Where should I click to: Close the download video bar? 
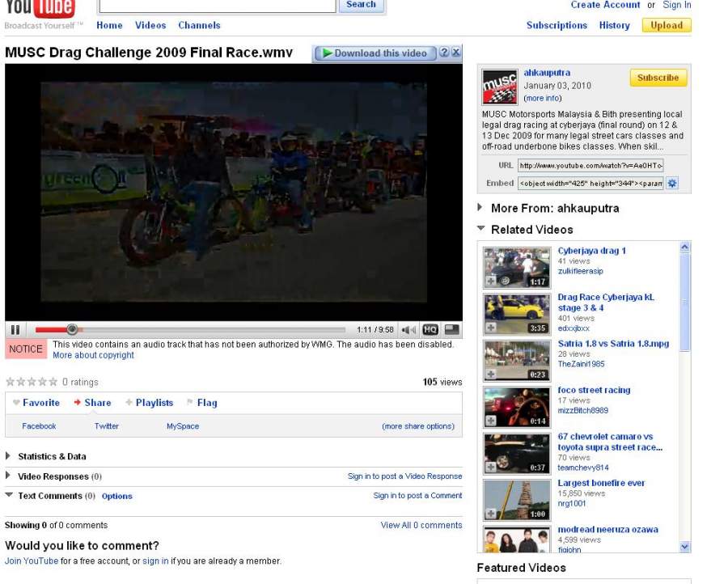(456, 53)
